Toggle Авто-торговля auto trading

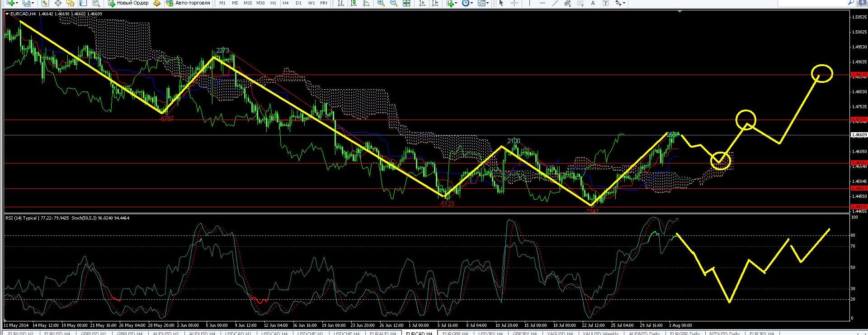(x=188, y=3)
